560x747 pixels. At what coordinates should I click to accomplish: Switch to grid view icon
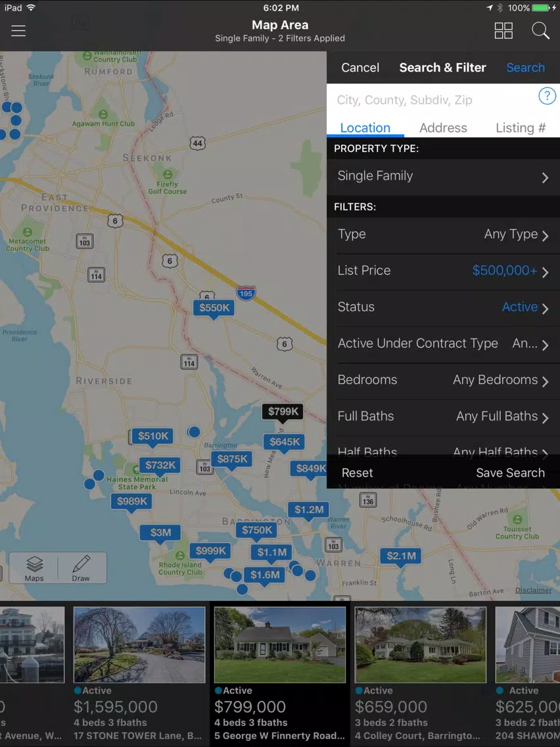tap(503, 31)
